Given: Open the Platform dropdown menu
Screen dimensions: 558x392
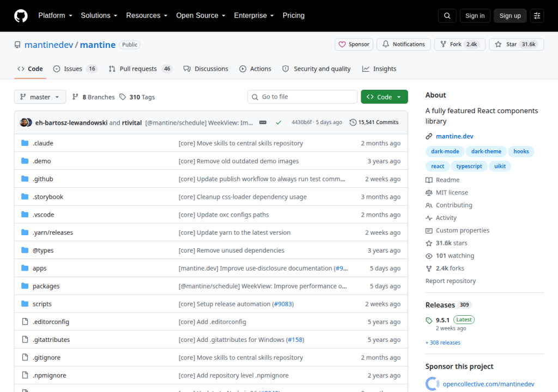Looking at the screenshot, I should point(55,16).
